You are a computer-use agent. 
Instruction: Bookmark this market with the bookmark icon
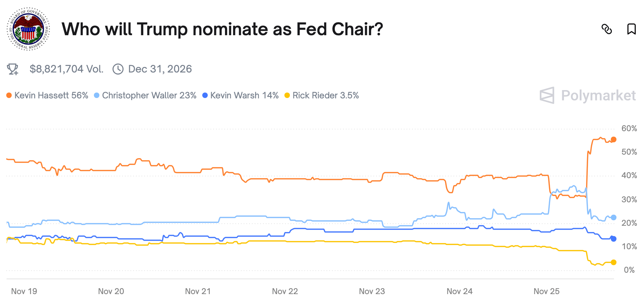point(631,29)
